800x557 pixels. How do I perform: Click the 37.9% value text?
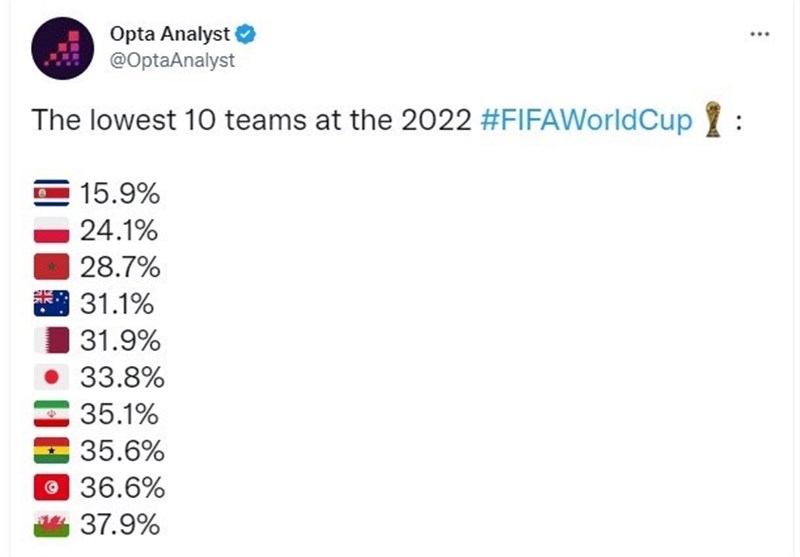pos(120,526)
